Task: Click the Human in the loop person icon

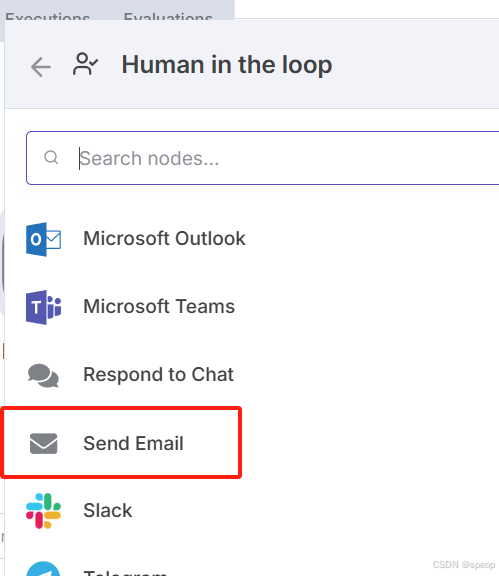Action: tap(85, 64)
